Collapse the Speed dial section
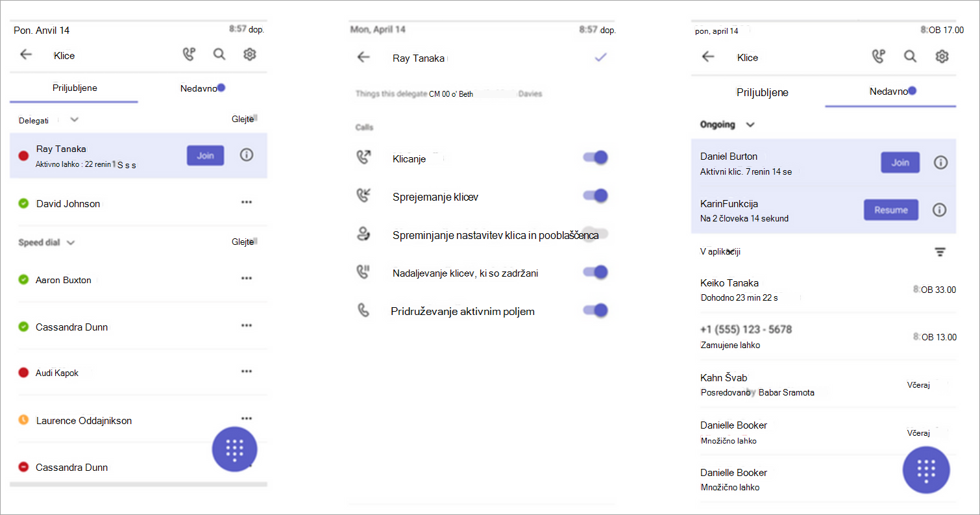The width and height of the screenshot is (980, 515). (x=71, y=242)
